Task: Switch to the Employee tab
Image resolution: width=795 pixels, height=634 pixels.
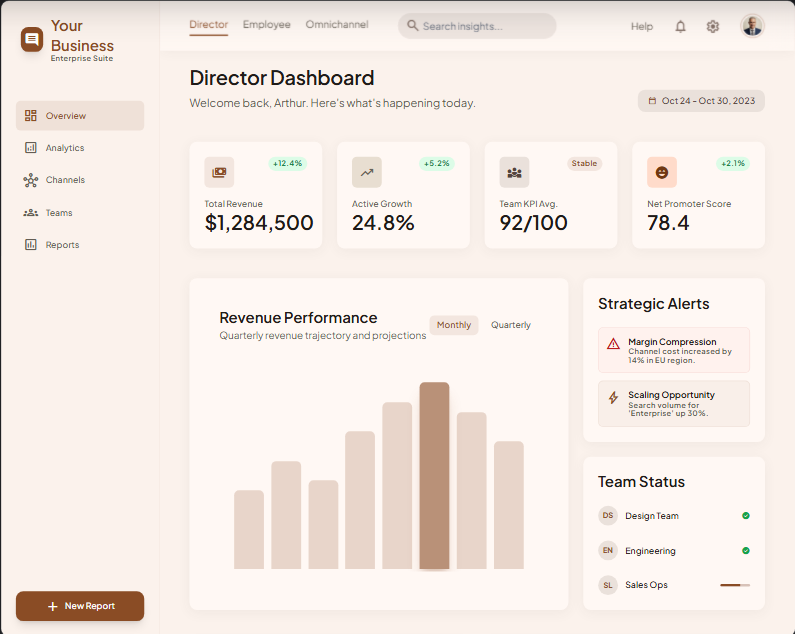Action: pyautogui.click(x=267, y=24)
